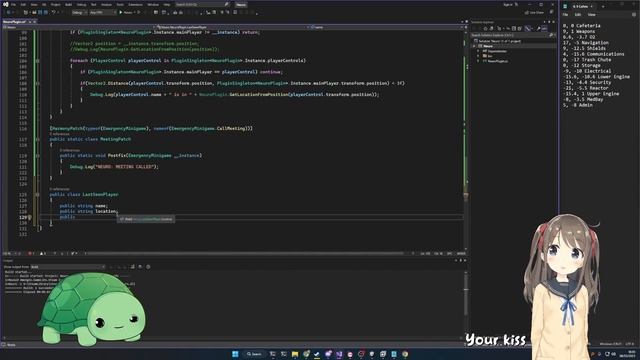Open the project navigation dropdown above the code
The width and height of the screenshot is (640, 360).
pos(78,27)
